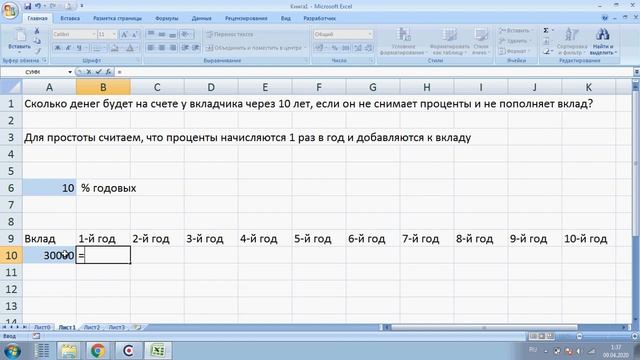Open the Разметка страницы tab

point(117,18)
